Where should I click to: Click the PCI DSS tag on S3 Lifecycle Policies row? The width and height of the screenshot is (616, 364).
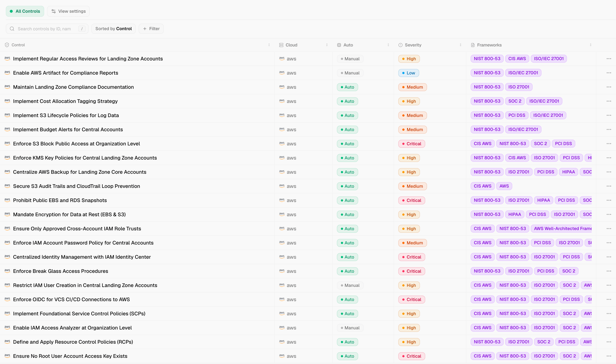pyautogui.click(x=517, y=115)
